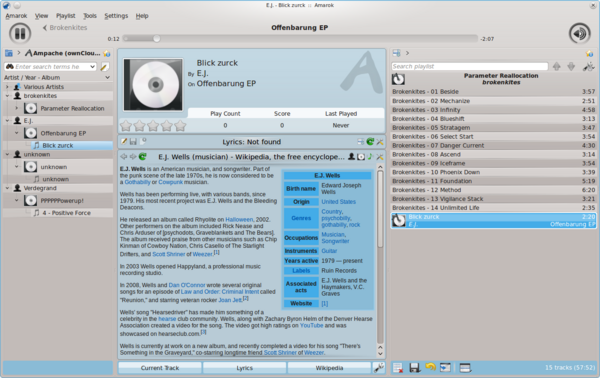
Task: Reload lyrics with the green refresh icon
Action: [370, 142]
